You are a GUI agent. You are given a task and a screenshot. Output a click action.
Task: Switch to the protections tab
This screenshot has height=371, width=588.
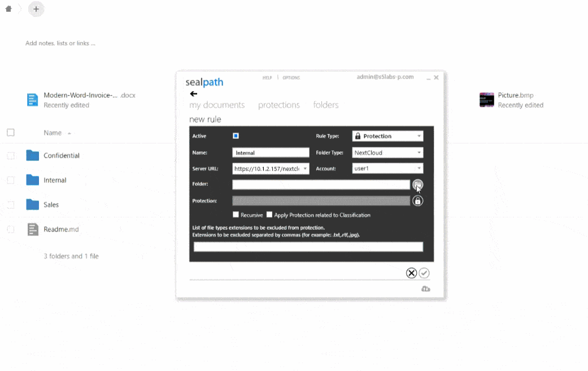point(279,104)
